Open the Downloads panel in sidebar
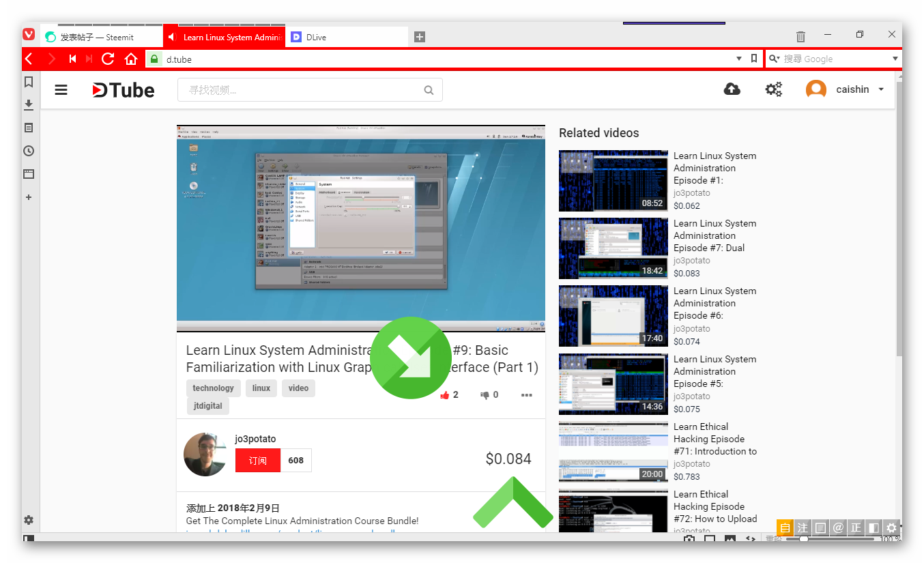924x563 pixels. point(29,104)
